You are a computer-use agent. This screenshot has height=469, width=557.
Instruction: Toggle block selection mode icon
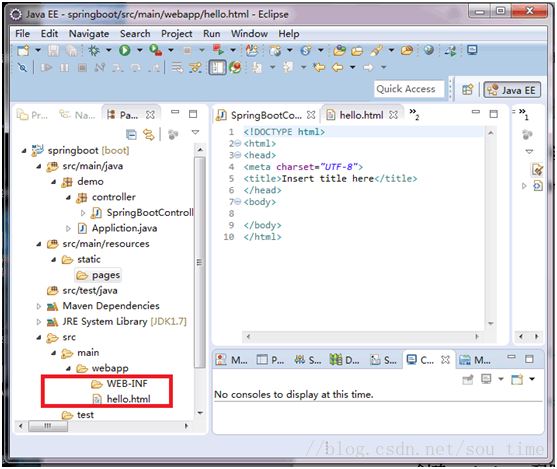[217, 67]
